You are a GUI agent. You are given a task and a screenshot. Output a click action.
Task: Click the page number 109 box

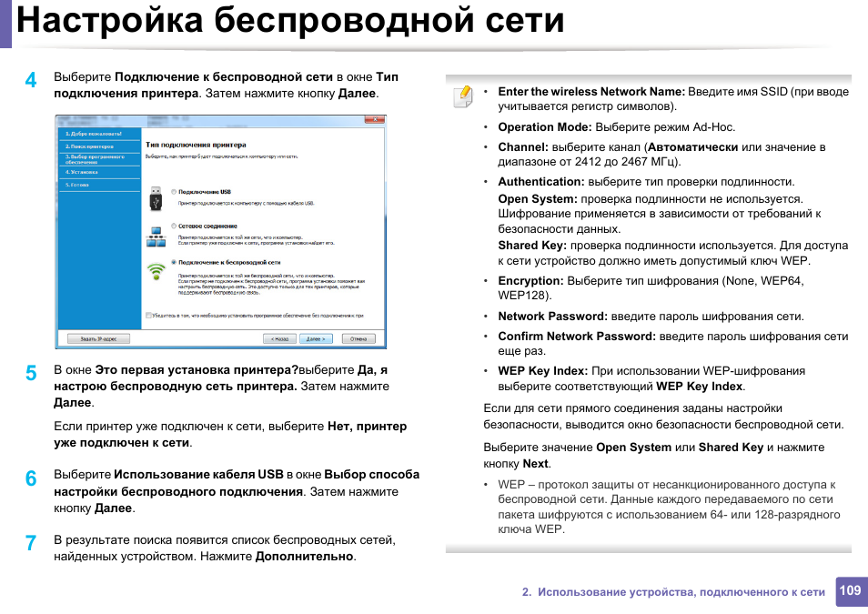(851, 591)
